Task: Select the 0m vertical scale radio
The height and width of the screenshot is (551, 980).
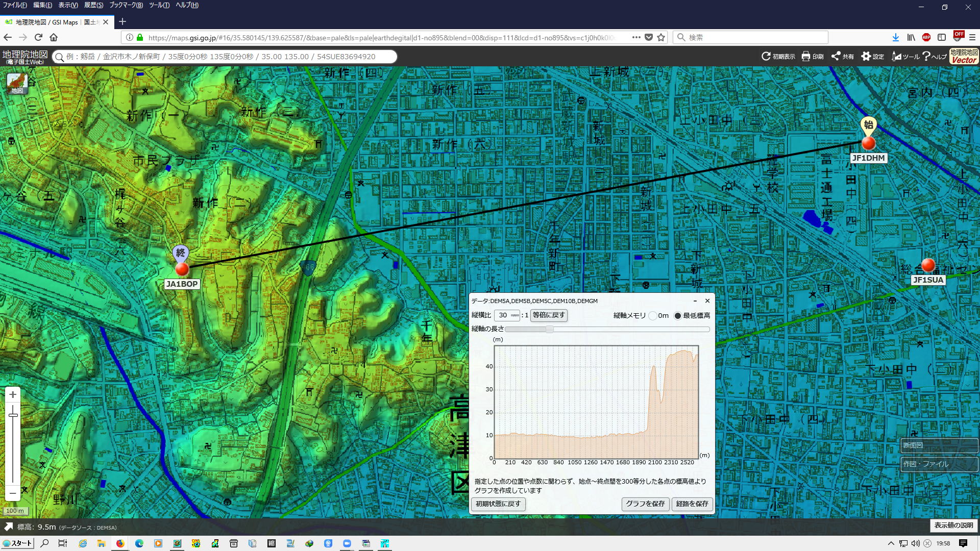Action: click(x=653, y=316)
